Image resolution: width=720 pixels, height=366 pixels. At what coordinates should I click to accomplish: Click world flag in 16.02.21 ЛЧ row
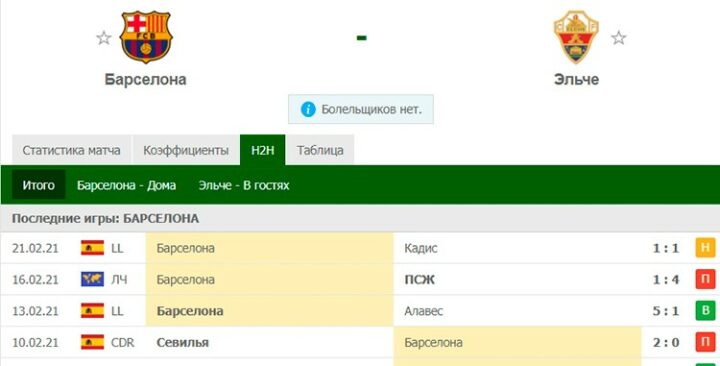click(x=92, y=279)
